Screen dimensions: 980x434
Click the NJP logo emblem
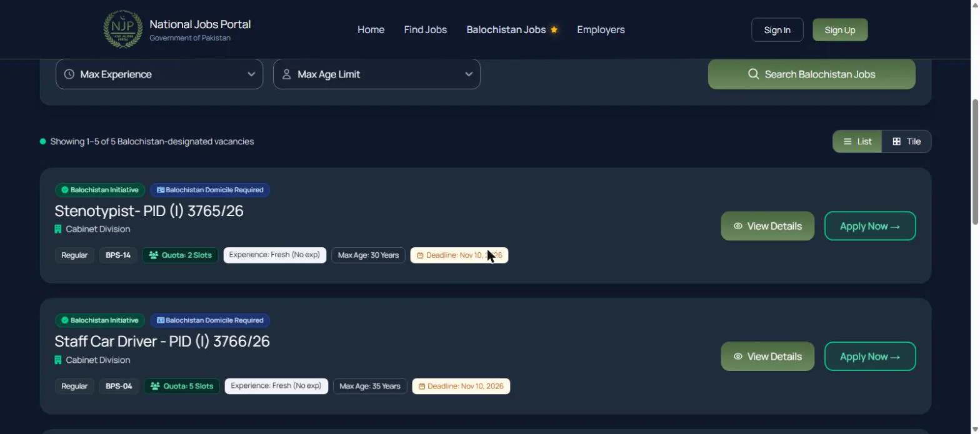coord(122,29)
